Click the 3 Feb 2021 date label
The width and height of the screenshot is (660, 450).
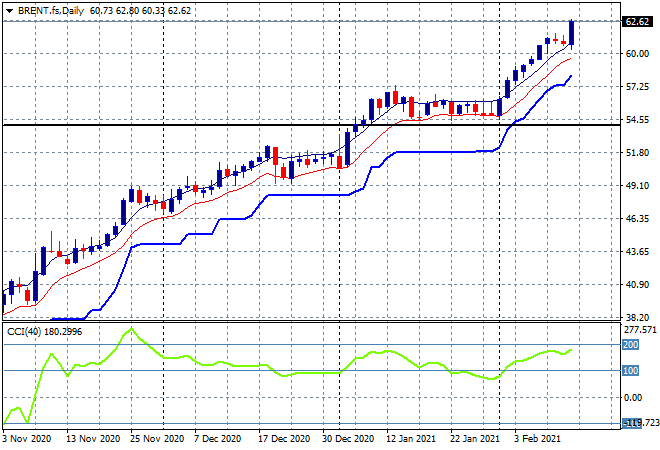pyautogui.click(x=537, y=439)
